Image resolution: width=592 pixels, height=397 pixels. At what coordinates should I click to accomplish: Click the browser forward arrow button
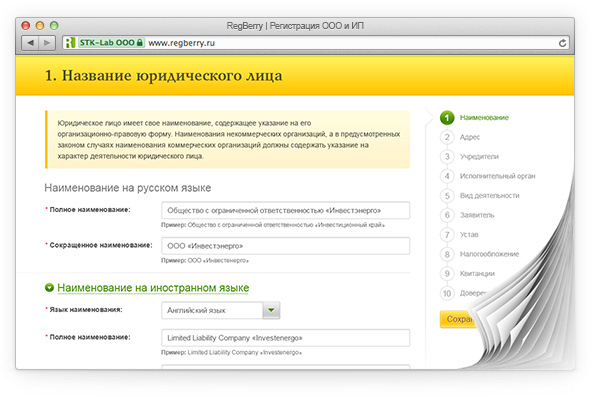47,43
